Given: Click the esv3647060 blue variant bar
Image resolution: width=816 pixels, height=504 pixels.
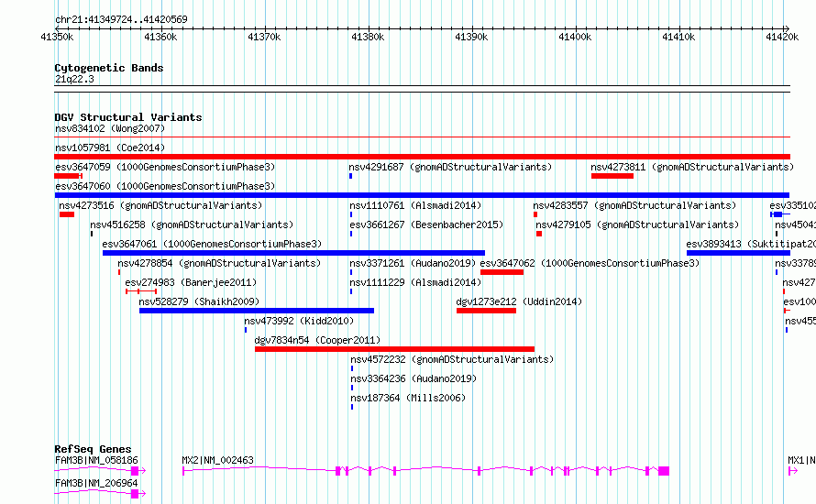Looking at the screenshot, I should (422, 195).
